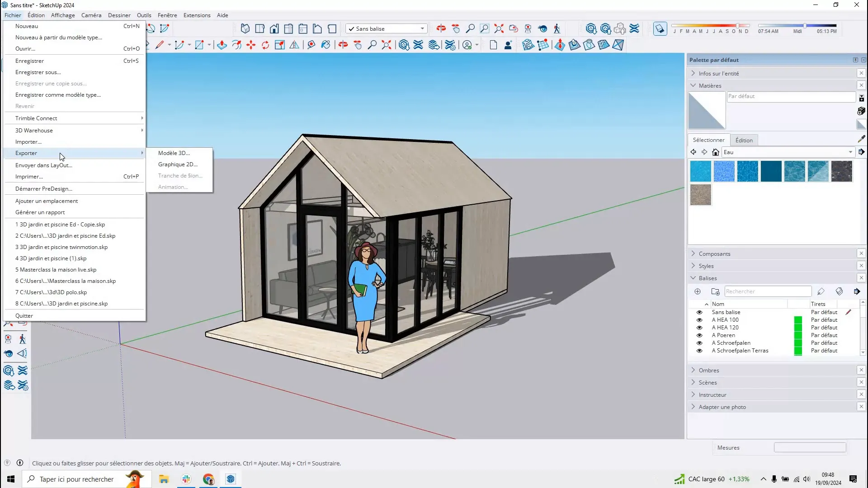Select Sandbox From Contours tool
The height and width of the screenshot is (488, 868).
click(x=528, y=45)
